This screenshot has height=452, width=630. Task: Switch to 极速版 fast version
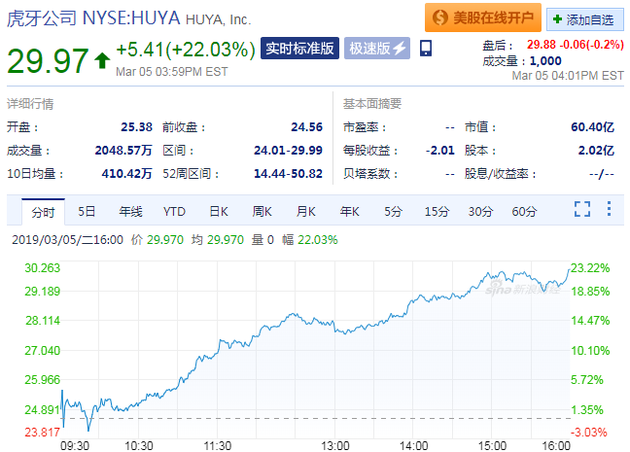click(377, 48)
